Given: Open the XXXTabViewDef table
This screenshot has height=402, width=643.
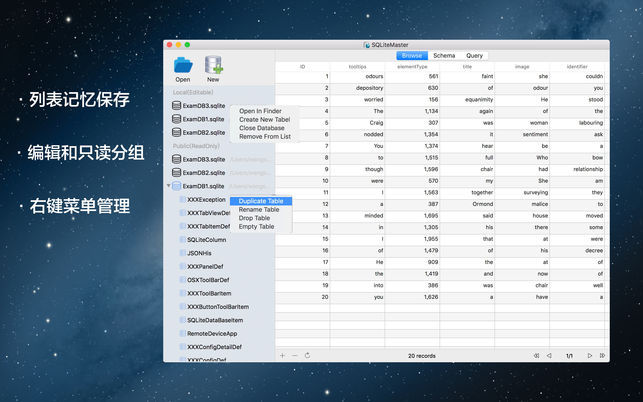Looking at the screenshot, I should click(209, 213).
